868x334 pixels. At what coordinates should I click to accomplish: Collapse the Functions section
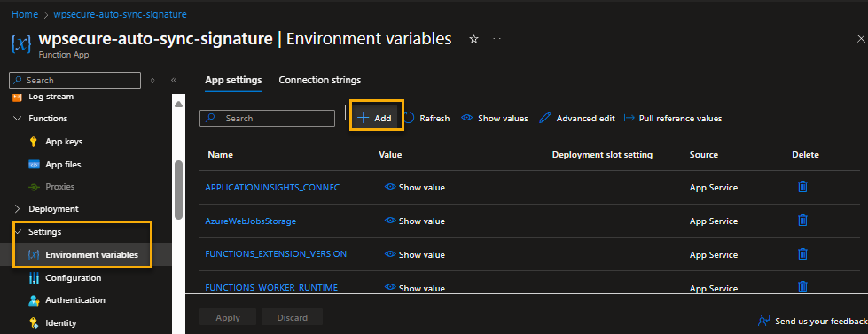17,119
